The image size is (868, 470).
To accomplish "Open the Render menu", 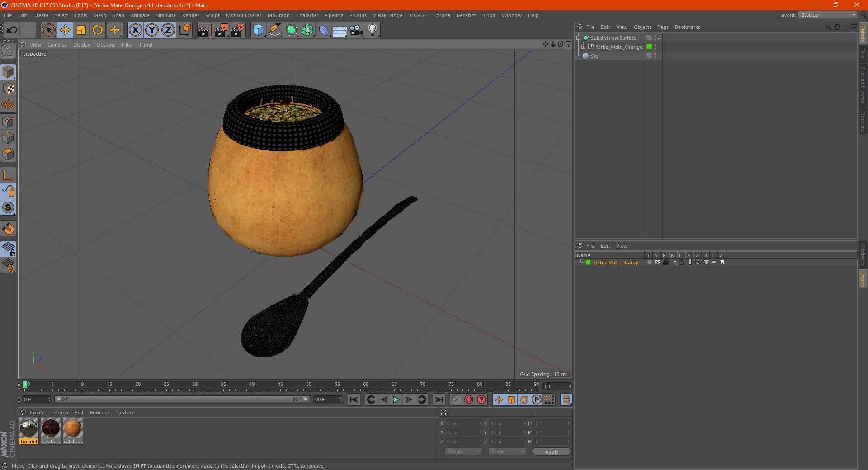I will (x=190, y=15).
